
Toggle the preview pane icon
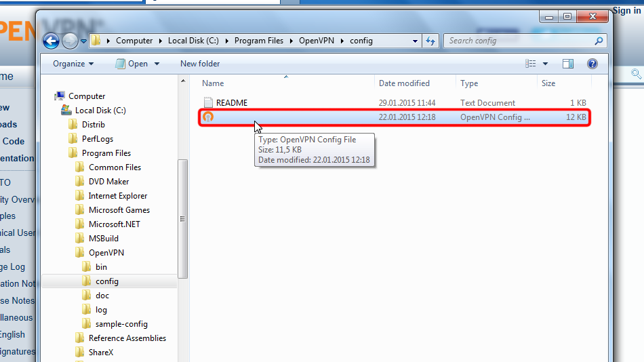pos(568,64)
